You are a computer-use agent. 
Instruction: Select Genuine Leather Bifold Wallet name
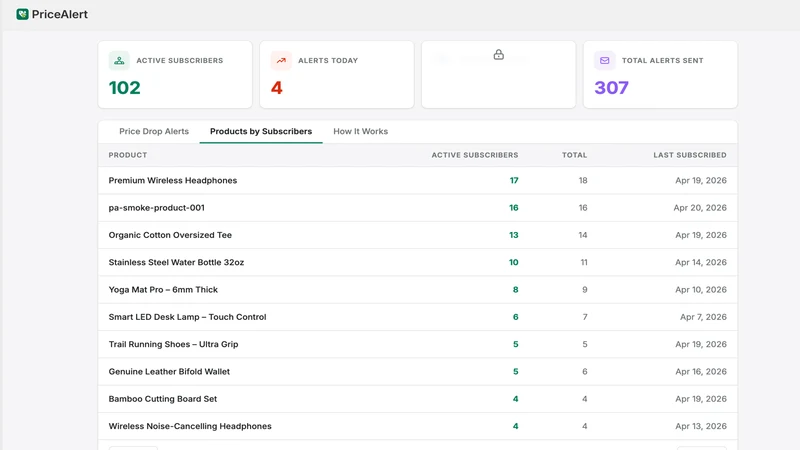coord(169,371)
